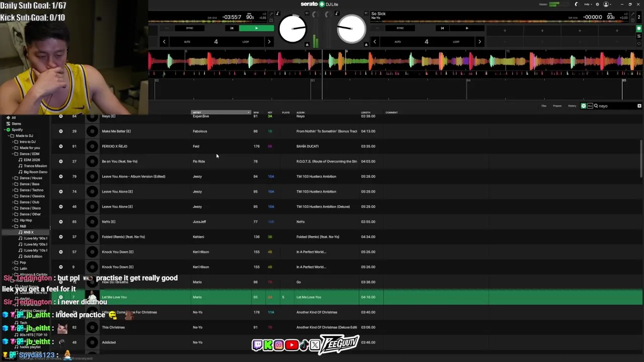The width and height of the screenshot is (644, 362).
Task: Click the right deck music note icon
Action: click(337, 14)
